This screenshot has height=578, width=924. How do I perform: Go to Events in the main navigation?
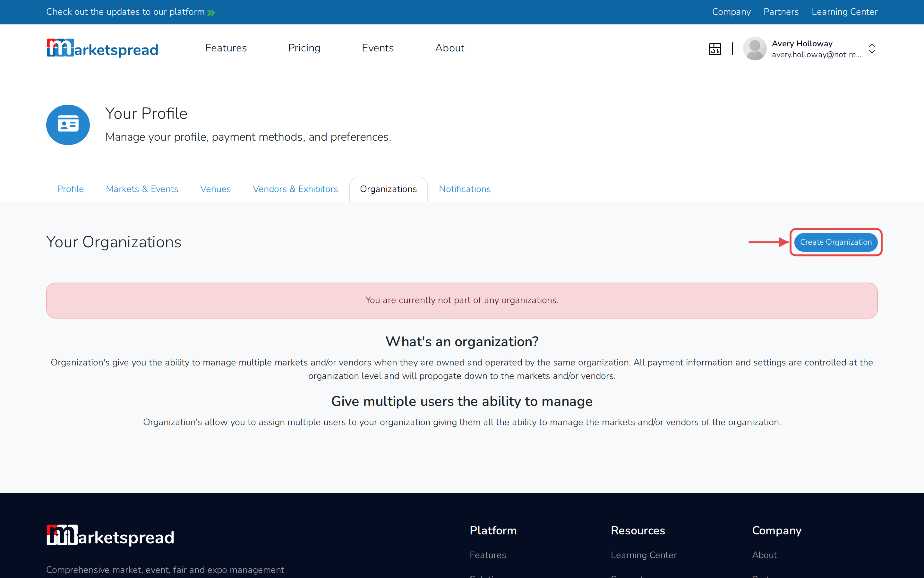click(378, 48)
